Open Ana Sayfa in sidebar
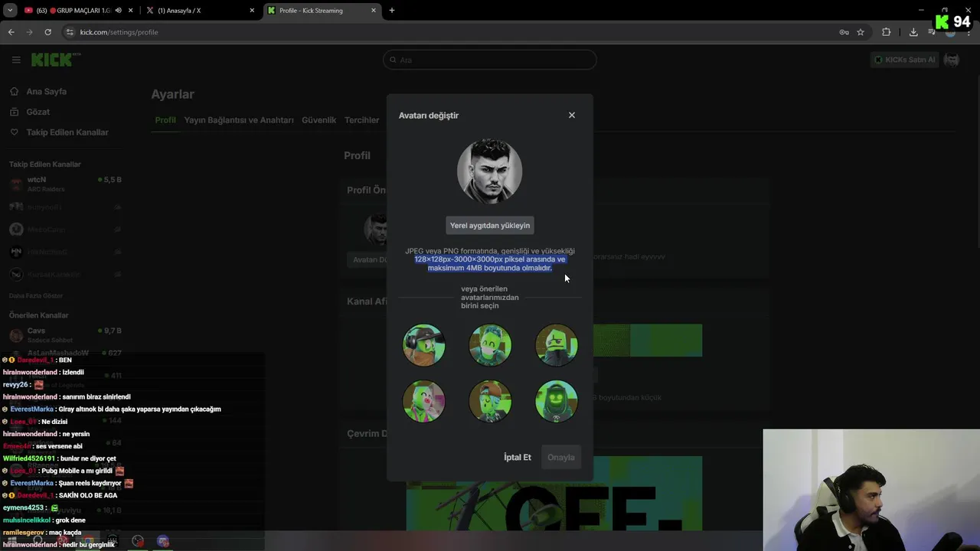980x551 pixels. click(x=46, y=91)
